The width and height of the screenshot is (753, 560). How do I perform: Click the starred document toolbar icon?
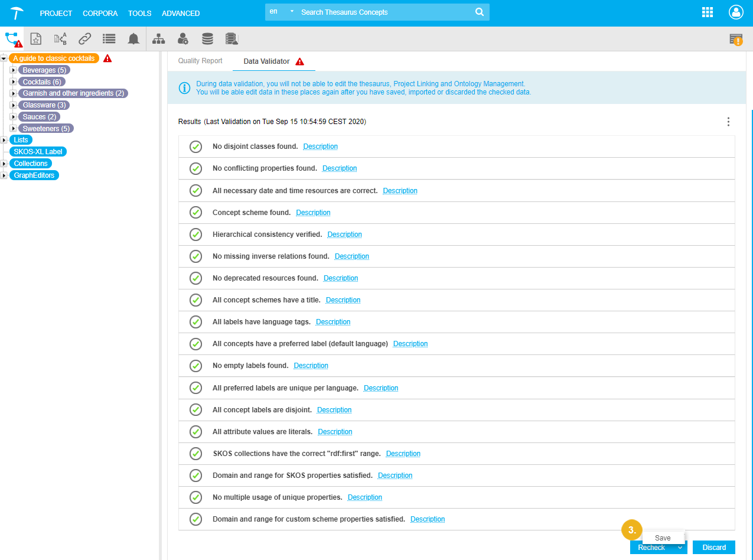point(36,39)
